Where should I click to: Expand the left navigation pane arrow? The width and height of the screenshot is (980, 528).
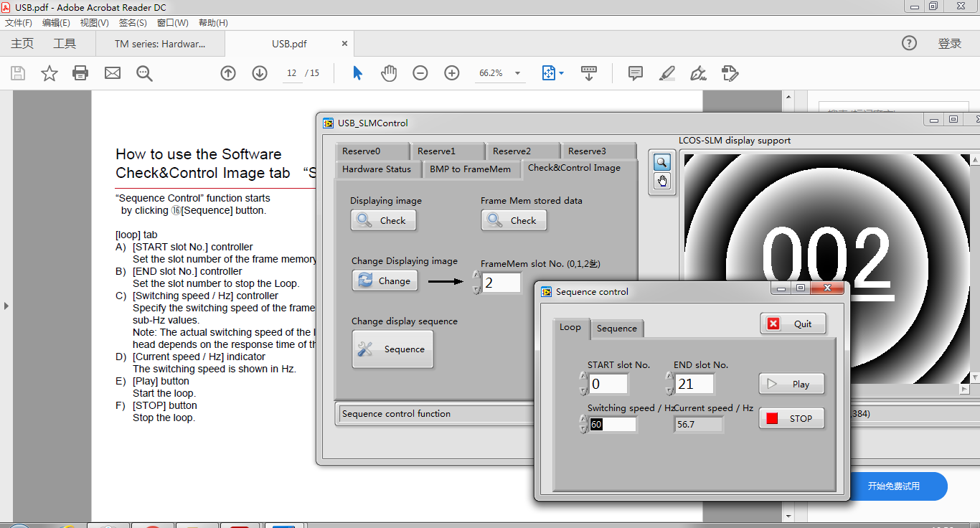point(6,306)
